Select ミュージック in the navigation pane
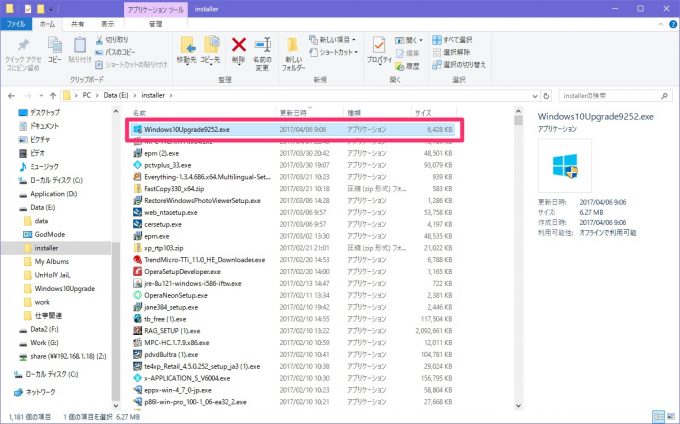This screenshot has width=680, height=424. pos(44,166)
